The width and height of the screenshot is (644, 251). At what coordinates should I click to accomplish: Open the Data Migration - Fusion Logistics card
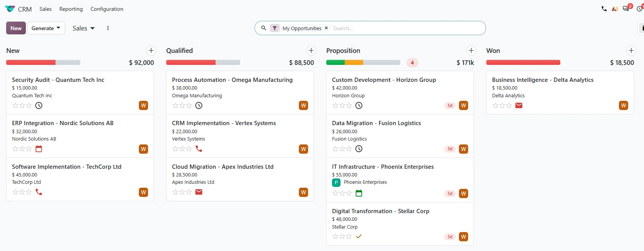pos(400,136)
